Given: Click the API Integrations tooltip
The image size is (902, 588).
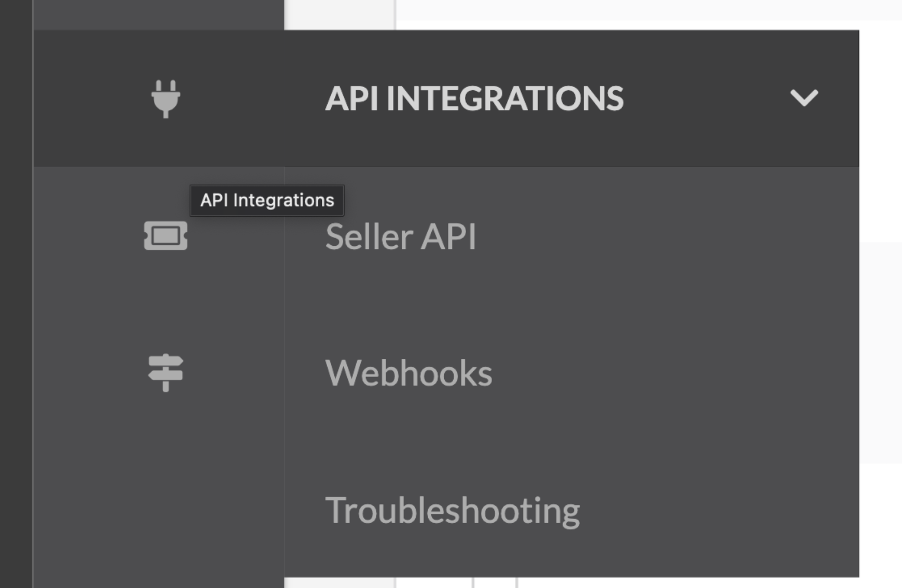Looking at the screenshot, I should pos(267,200).
